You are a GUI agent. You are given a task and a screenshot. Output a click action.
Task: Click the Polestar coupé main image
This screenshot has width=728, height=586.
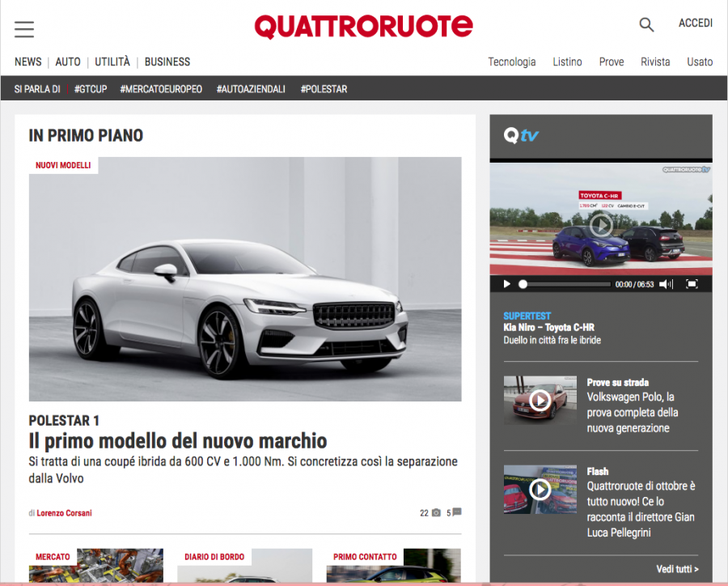click(x=245, y=279)
